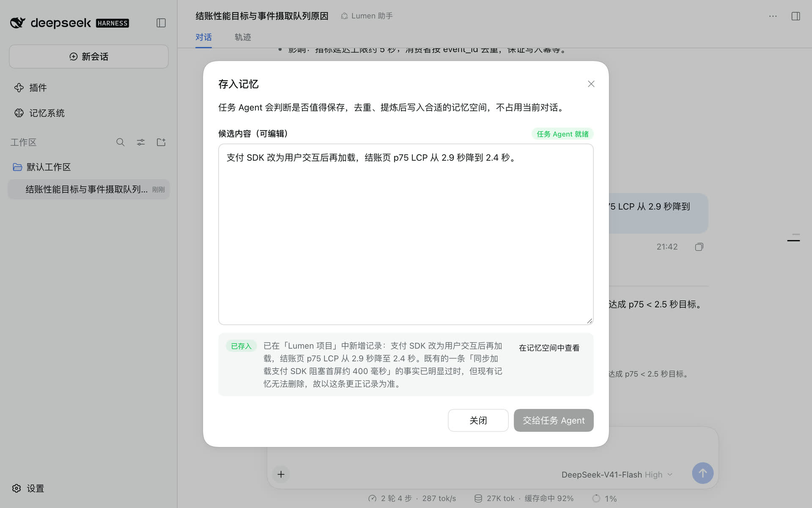Click the conversation title at the top

(x=262, y=16)
